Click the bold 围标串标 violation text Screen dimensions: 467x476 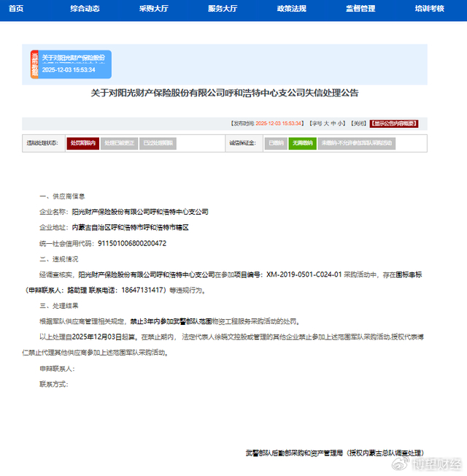click(x=409, y=275)
